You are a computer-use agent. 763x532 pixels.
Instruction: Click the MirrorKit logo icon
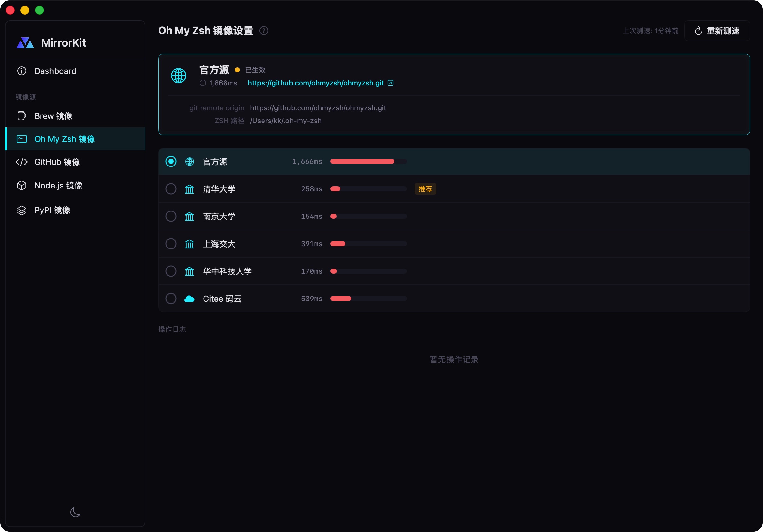[25, 43]
